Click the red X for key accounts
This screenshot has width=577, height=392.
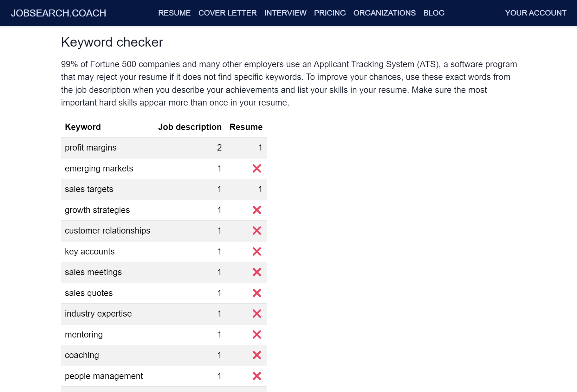[257, 251]
